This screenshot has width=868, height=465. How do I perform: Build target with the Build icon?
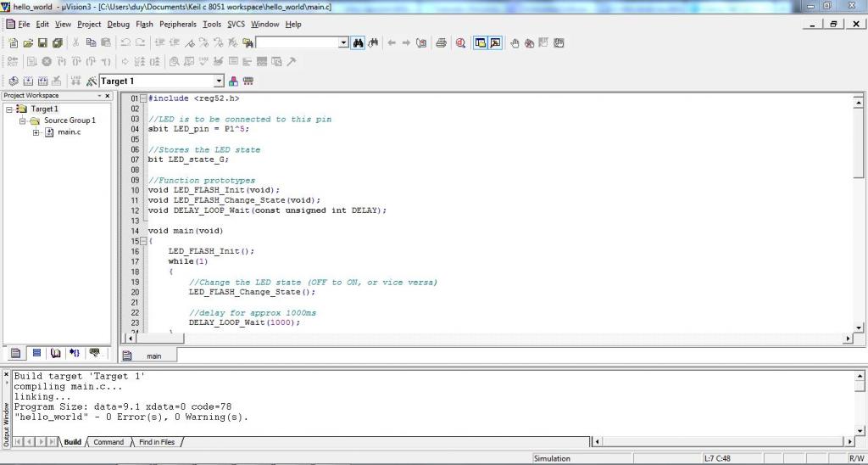click(28, 81)
